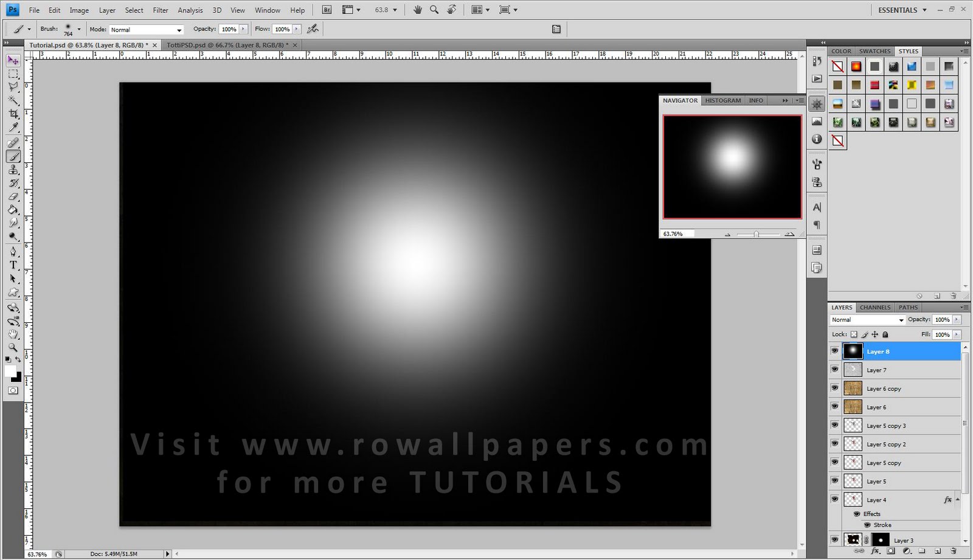Select the Clone Stamp tool
The image size is (973, 560).
pyautogui.click(x=13, y=170)
